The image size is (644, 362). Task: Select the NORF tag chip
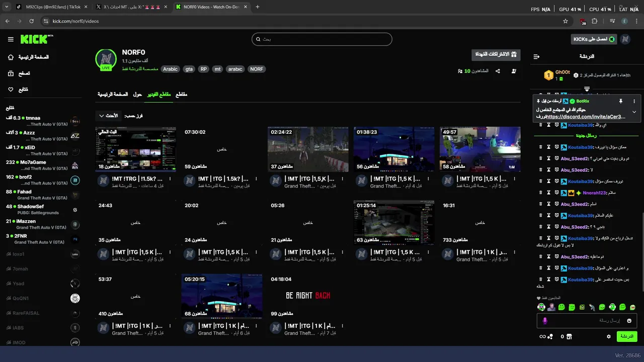(x=257, y=69)
